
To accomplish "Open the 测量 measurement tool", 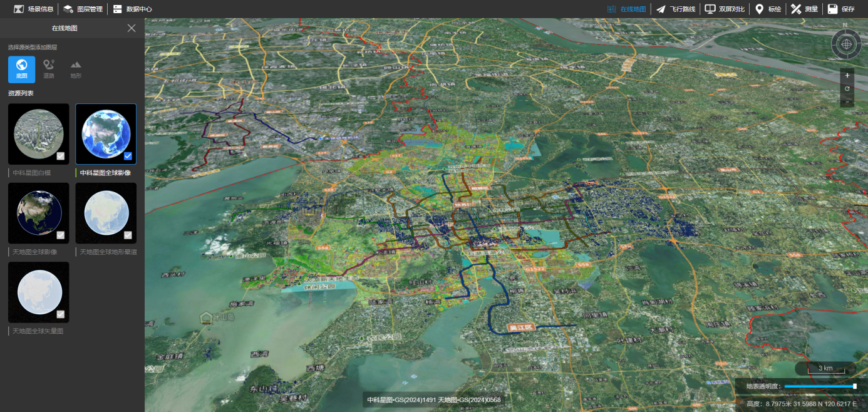I will tap(804, 9).
